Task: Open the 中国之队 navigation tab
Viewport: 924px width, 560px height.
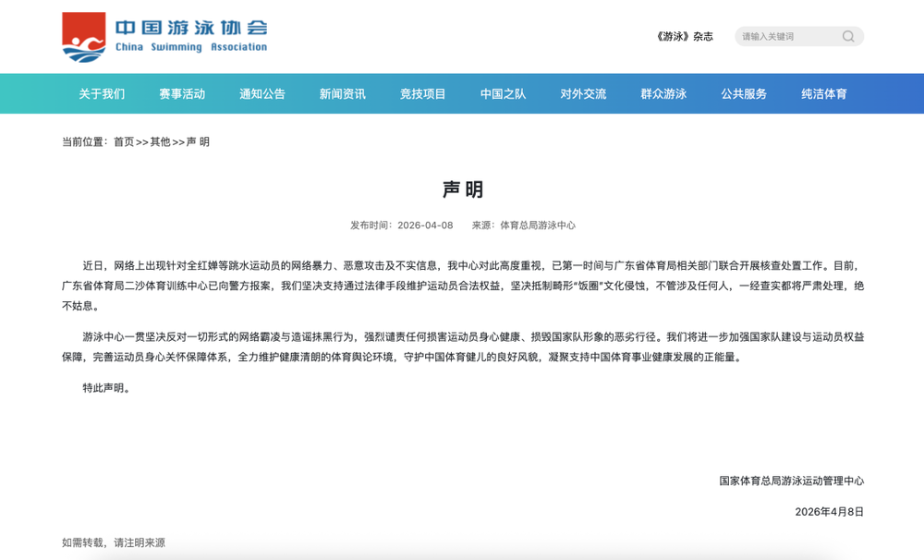Action: (x=504, y=94)
